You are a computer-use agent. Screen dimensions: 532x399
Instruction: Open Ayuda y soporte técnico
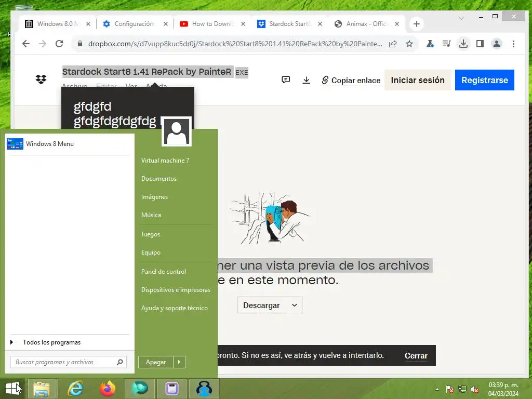175,308
